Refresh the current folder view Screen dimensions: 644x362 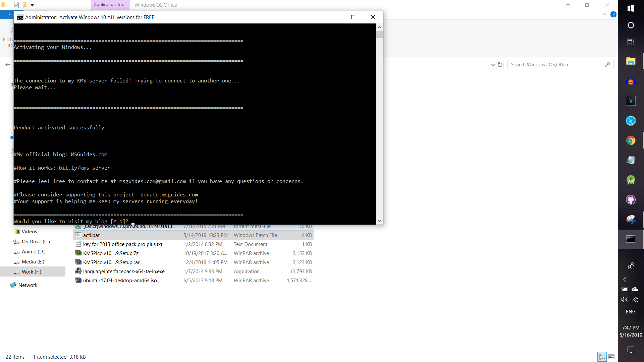(500, 64)
